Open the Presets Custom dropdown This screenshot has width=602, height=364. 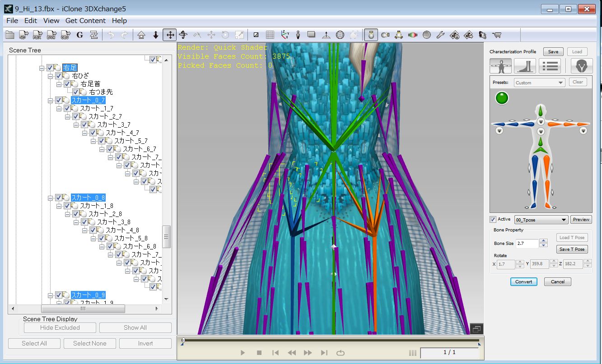point(540,83)
